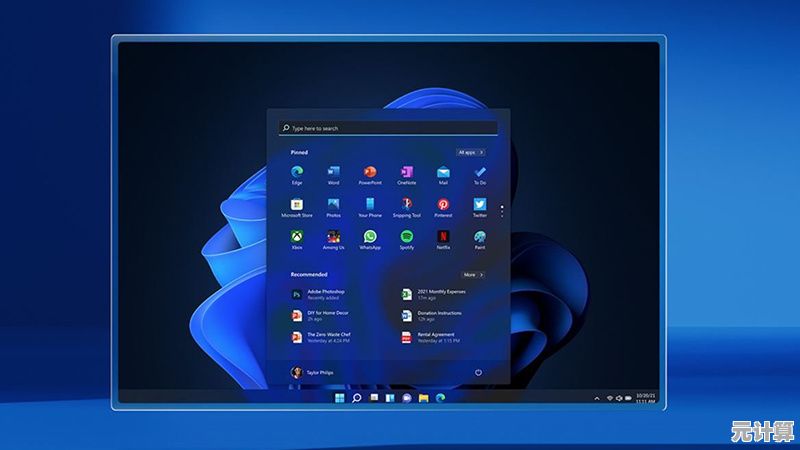Screen dimensions: 800x450
Task: Launch the Word pinned app
Action: [333, 173]
